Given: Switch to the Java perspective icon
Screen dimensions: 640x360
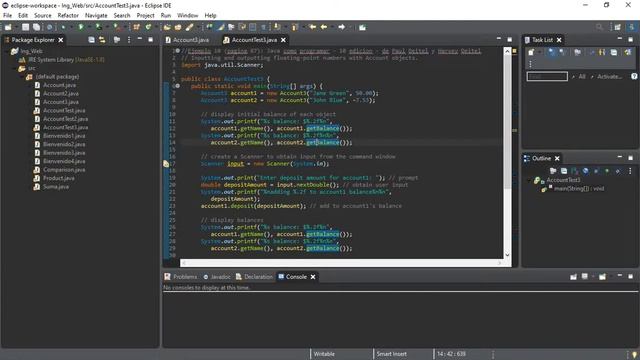Looking at the screenshot, I should click(632, 27).
